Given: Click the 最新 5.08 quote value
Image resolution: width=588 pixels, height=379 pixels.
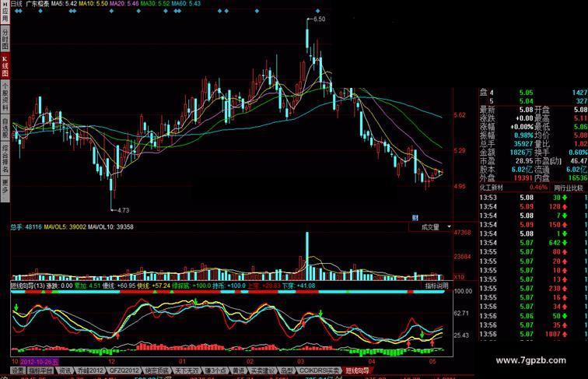Looking at the screenshot, I should click(527, 110).
